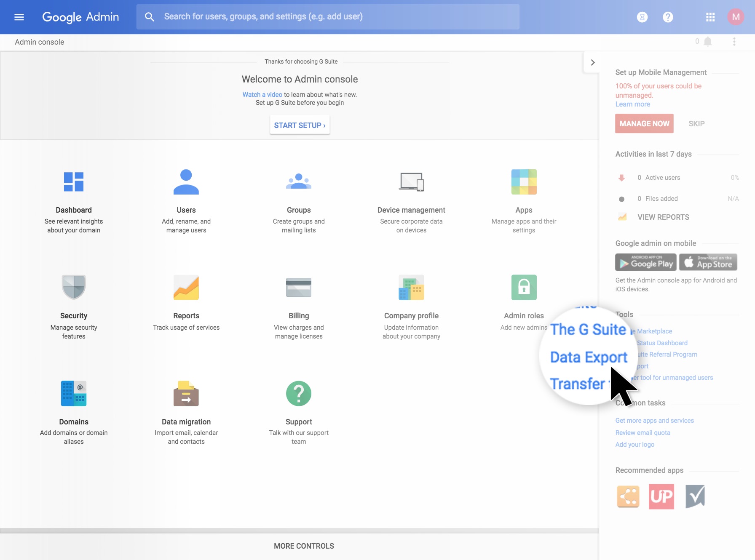Image resolution: width=755 pixels, height=560 pixels.
Task: Click the notifications bell icon
Action: tap(708, 41)
